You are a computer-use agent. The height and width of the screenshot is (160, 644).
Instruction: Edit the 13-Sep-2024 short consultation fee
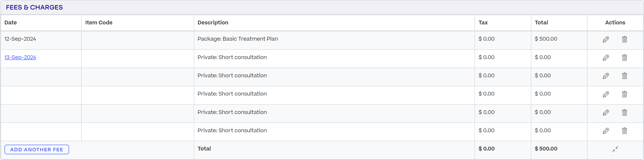coord(606,58)
